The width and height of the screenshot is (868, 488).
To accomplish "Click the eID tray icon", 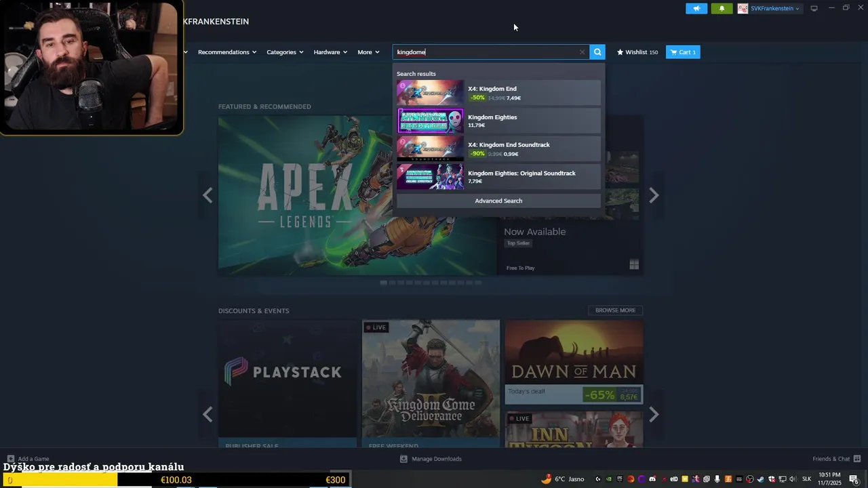I will click(x=674, y=479).
